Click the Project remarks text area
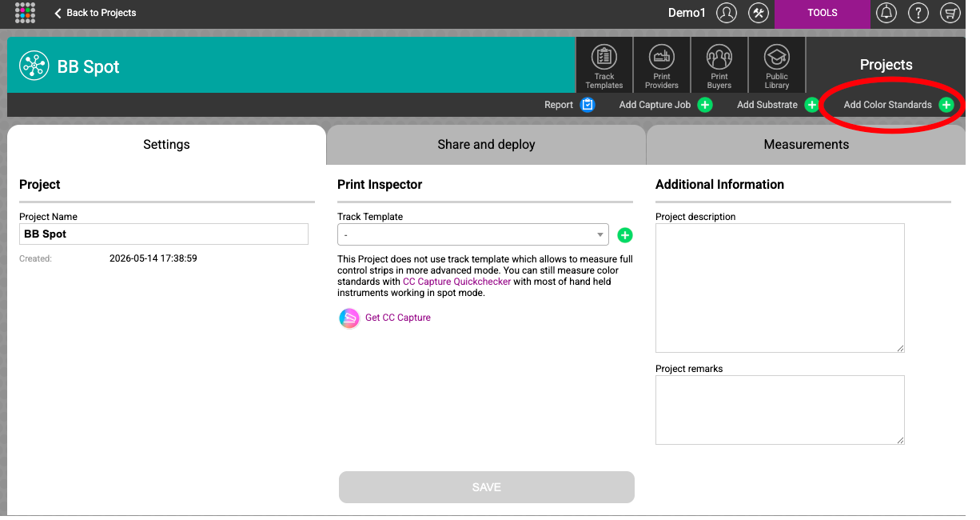Screen dimensions: 980x520 coord(780,410)
